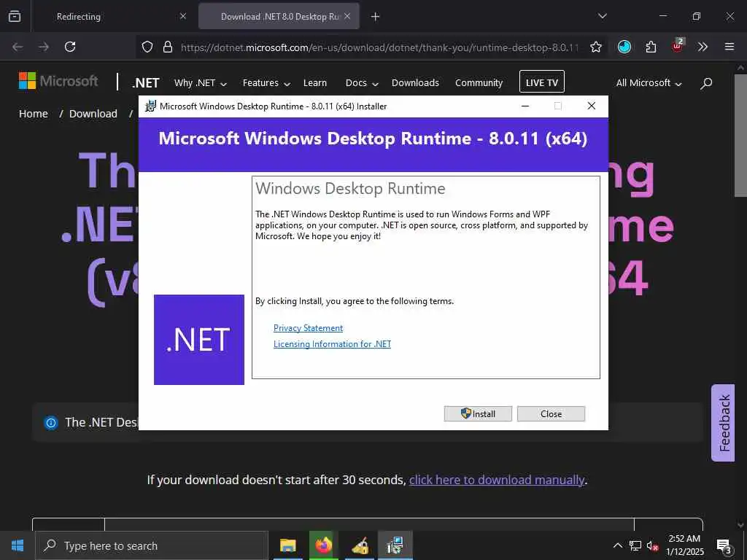Open the Firefox hamburger application menu
This screenshot has height=560, width=747.
pyautogui.click(x=729, y=47)
